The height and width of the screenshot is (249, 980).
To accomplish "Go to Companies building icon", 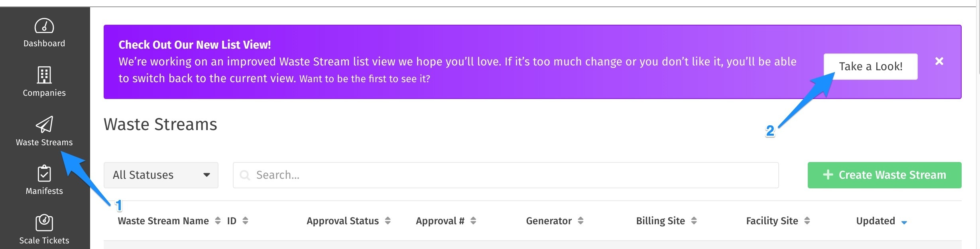I will point(44,75).
